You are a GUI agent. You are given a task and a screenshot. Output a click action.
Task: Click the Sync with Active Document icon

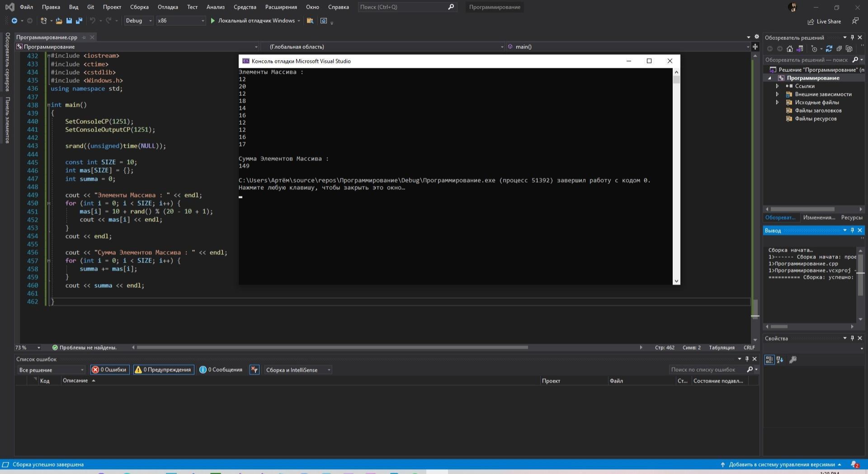[829, 49]
